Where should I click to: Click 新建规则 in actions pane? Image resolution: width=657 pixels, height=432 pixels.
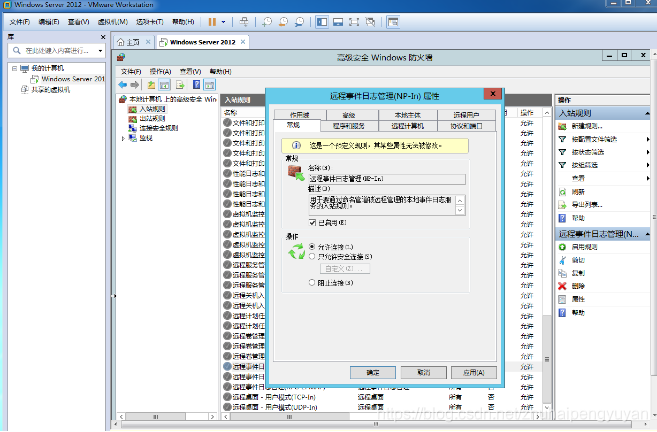[x=587, y=126]
